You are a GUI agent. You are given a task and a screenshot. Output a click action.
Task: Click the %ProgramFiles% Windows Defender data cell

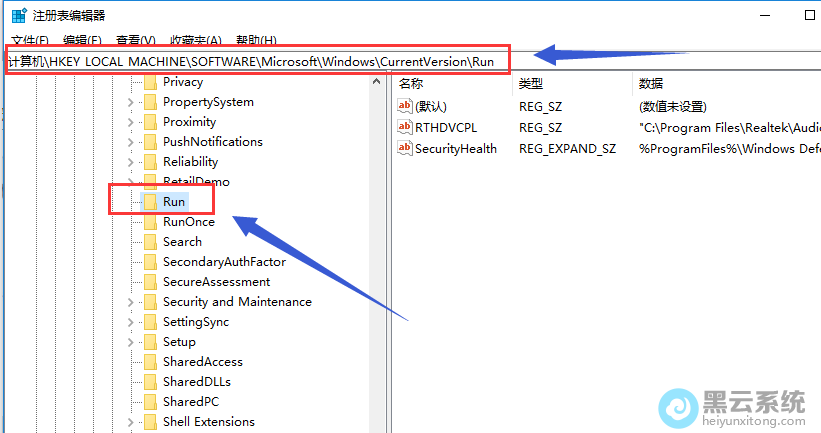pos(729,149)
